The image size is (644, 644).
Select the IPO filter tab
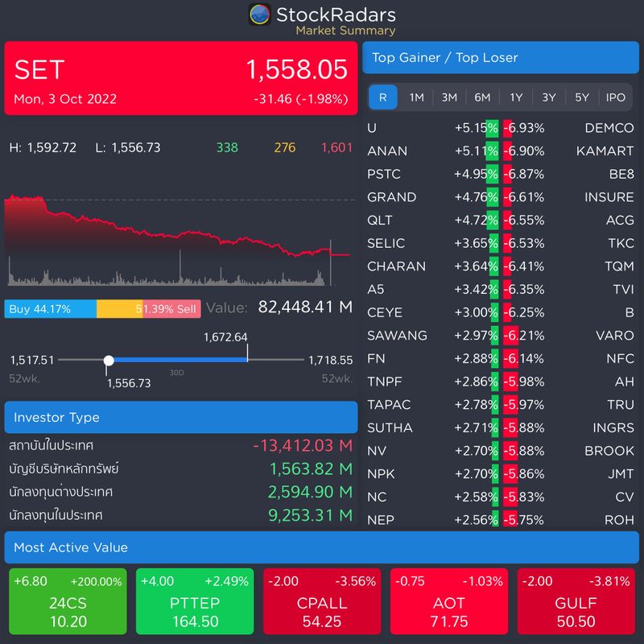[618, 97]
